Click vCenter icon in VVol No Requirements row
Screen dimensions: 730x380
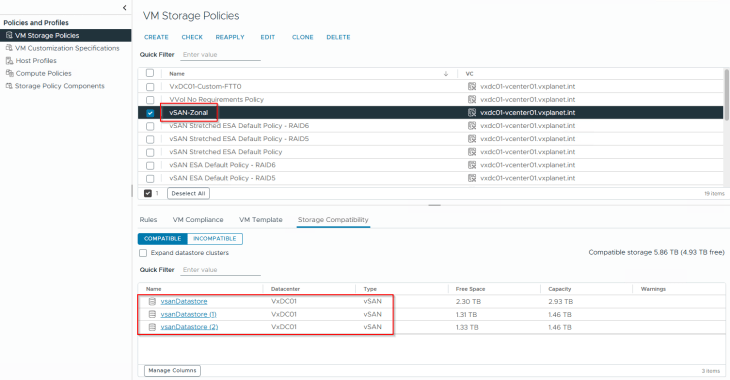tap(472, 99)
